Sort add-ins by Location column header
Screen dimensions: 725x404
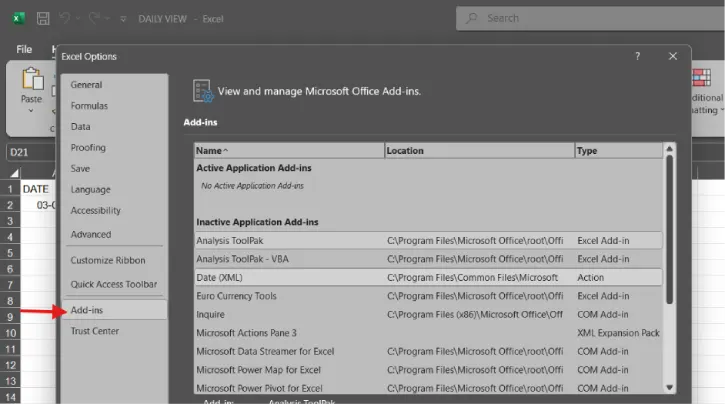tap(479, 151)
